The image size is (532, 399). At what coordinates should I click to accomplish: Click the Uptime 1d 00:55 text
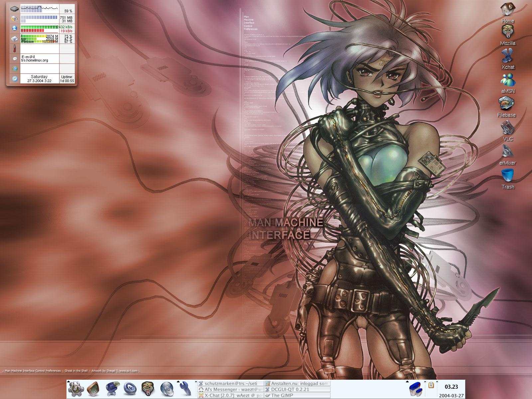coord(67,78)
